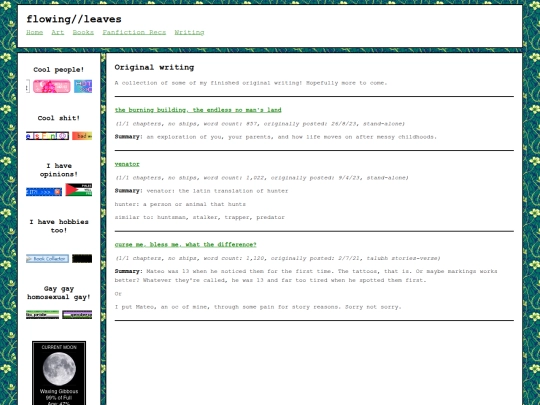Viewport: 540px width, 405px height.
Task: Click the 'Gay gay homosexual gay!' heading
Action: click(59, 293)
